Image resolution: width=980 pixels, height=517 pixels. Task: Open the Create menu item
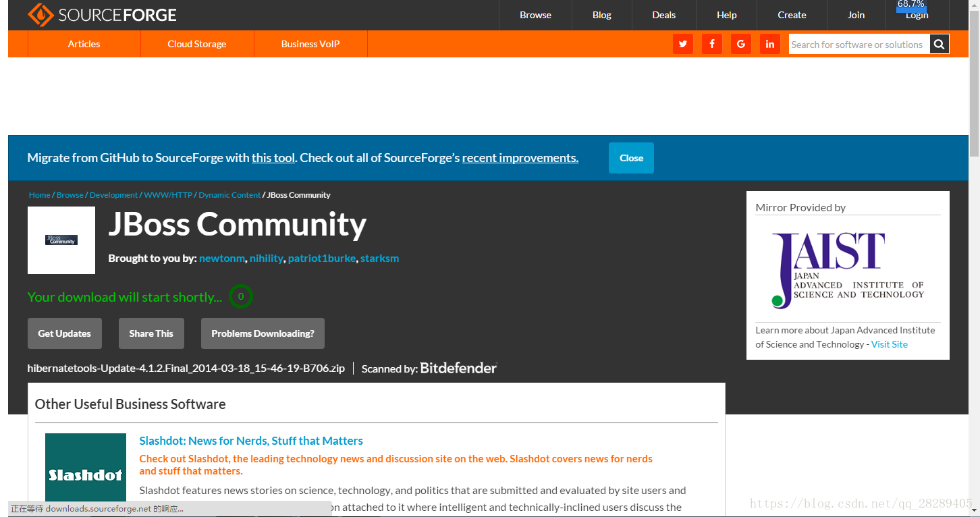coord(792,15)
